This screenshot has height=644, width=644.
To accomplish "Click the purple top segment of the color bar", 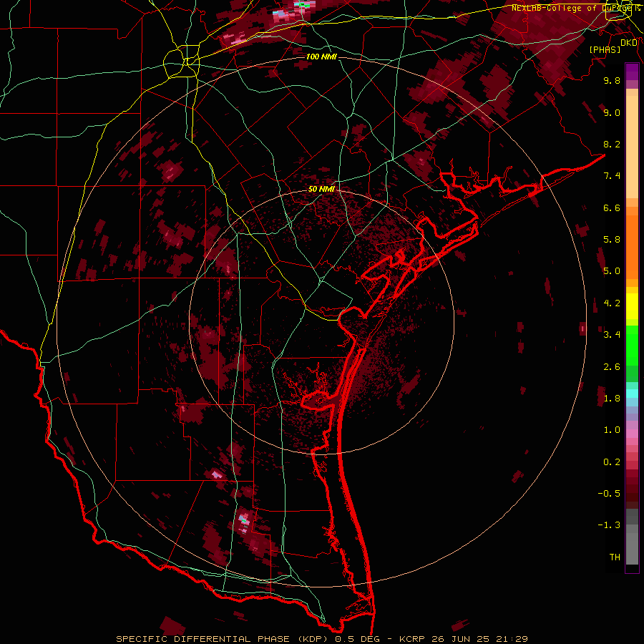I will 632,72.
